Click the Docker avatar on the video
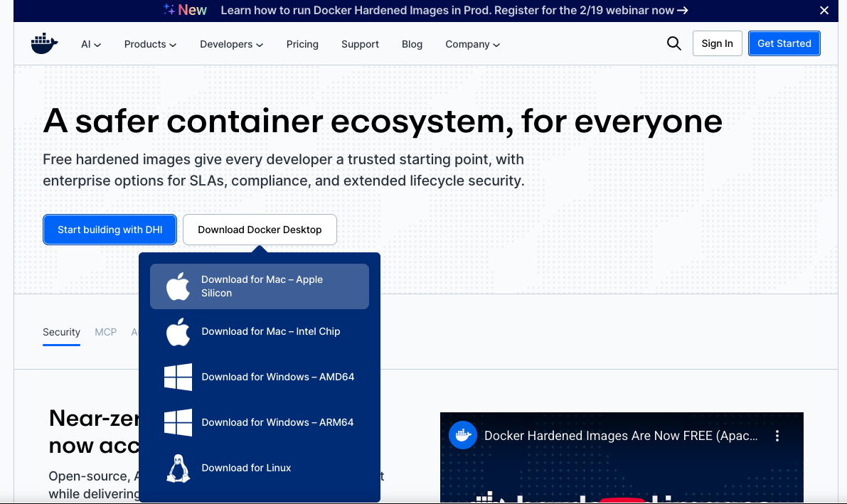This screenshot has width=847, height=504. 462,435
